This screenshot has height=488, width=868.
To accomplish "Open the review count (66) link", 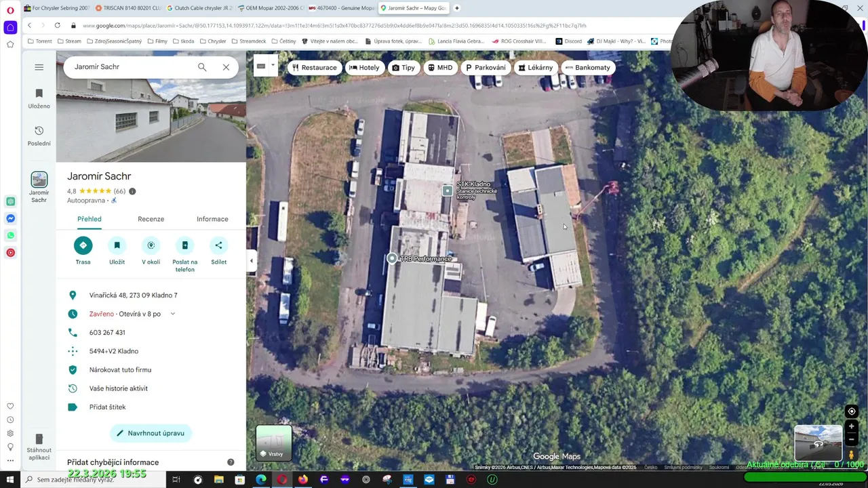I will coord(119,191).
